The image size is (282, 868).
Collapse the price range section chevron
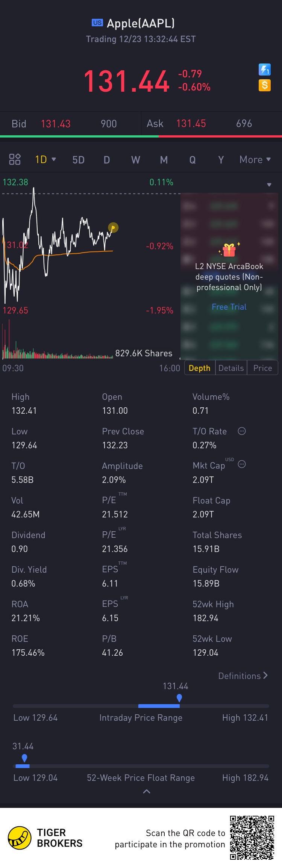tap(147, 791)
